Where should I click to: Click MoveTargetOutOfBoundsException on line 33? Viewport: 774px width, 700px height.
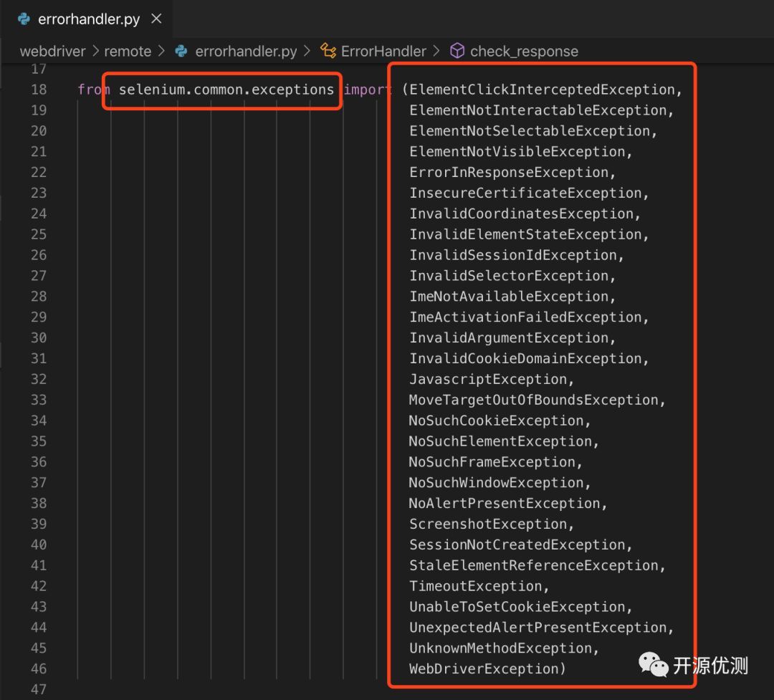point(534,400)
